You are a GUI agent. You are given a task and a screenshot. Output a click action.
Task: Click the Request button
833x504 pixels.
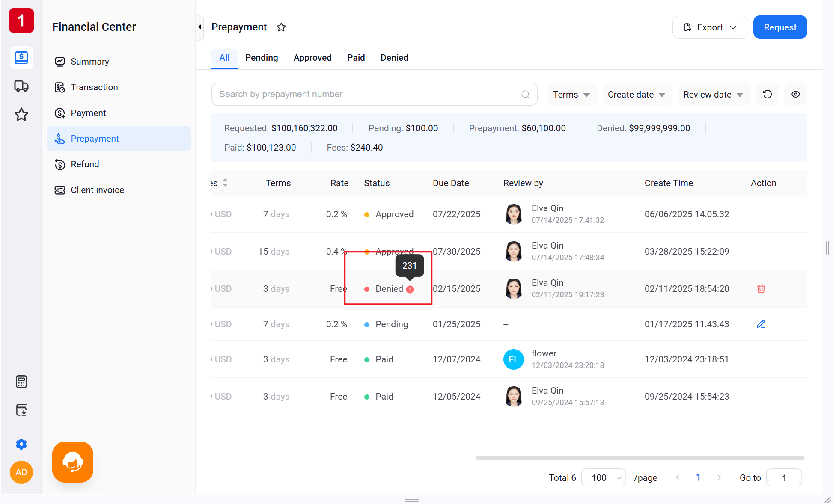(x=780, y=27)
